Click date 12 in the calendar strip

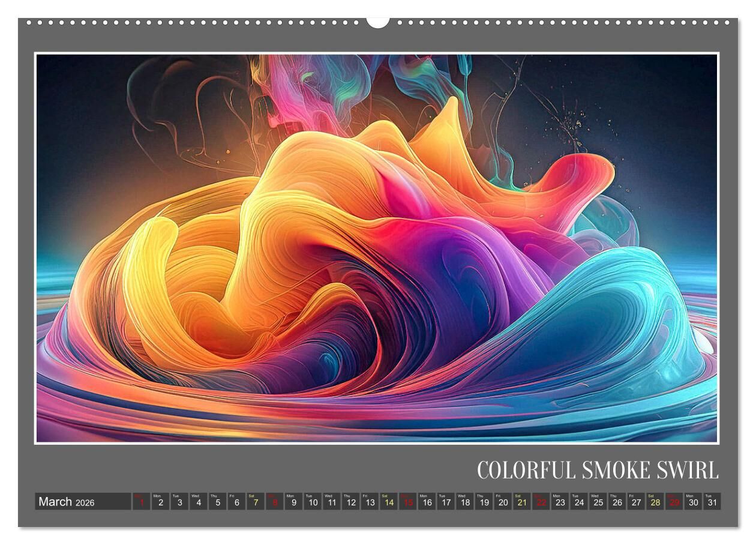[x=351, y=502]
